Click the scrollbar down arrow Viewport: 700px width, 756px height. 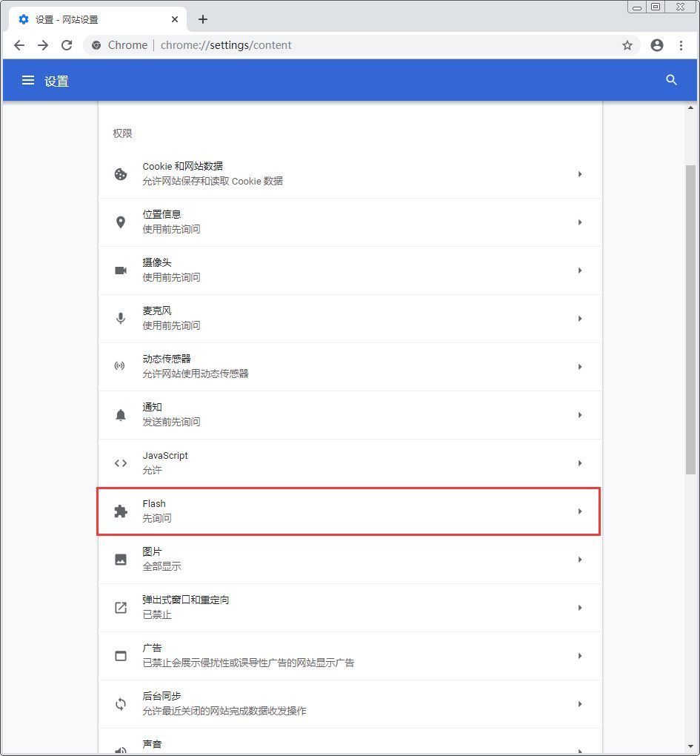(690, 747)
